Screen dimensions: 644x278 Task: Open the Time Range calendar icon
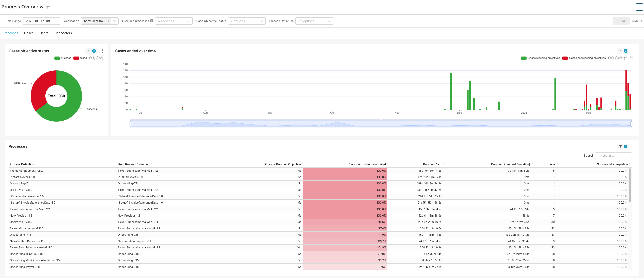tap(56, 21)
